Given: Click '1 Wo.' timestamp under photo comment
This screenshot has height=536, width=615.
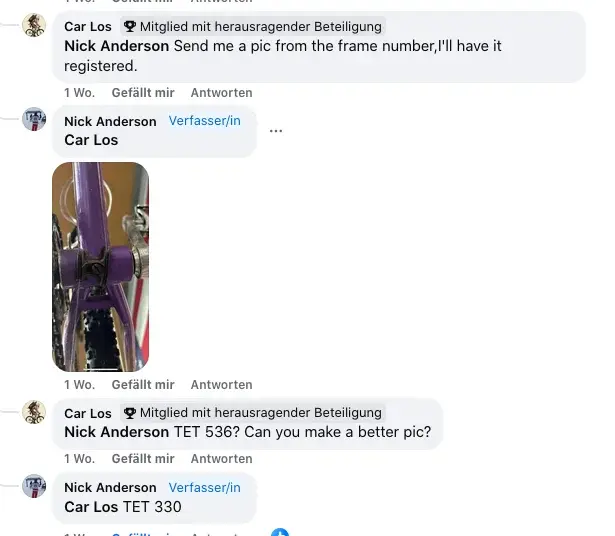Looking at the screenshot, I should 80,385.
